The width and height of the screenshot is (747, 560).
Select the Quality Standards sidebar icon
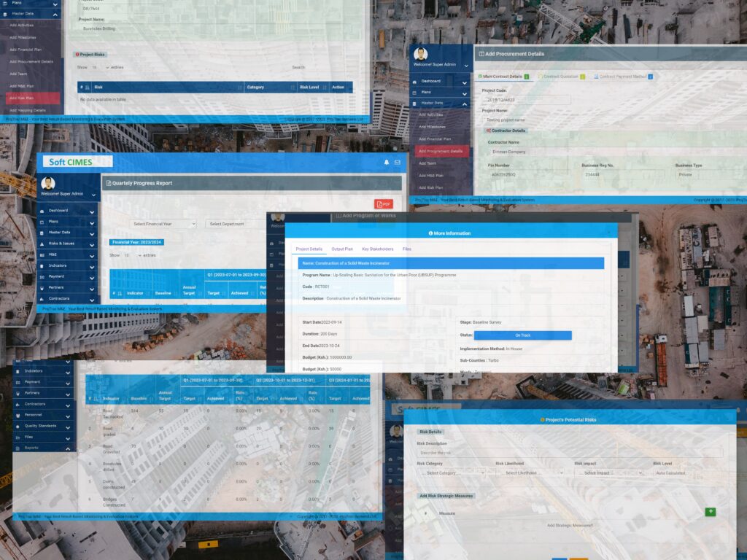tap(18, 425)
